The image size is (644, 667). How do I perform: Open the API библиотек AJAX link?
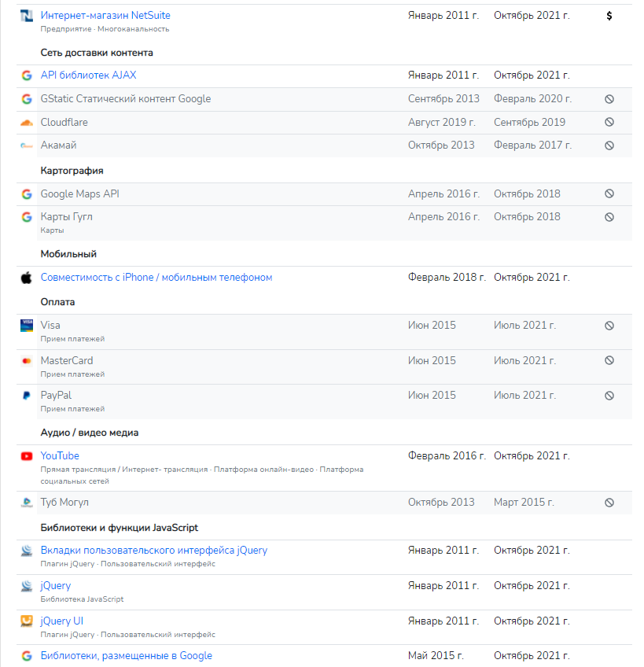pyautogui.click(x=88, y=76)
